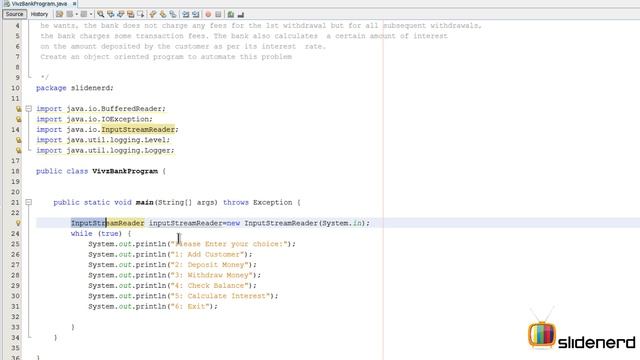Open the Forward history dropdown arrow

click(x=91, y=14)
